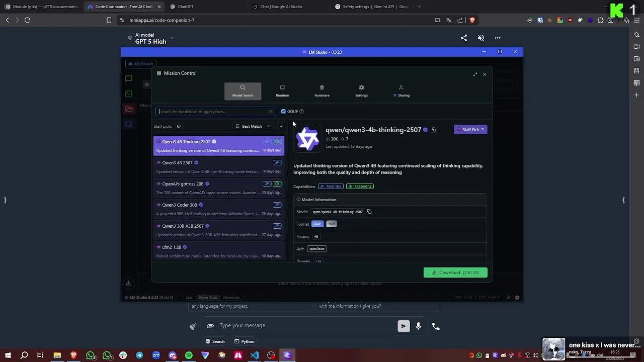Toggle the sort direction arrow
The width and height of the screenshot is (644, 362).
pos(281,126)
